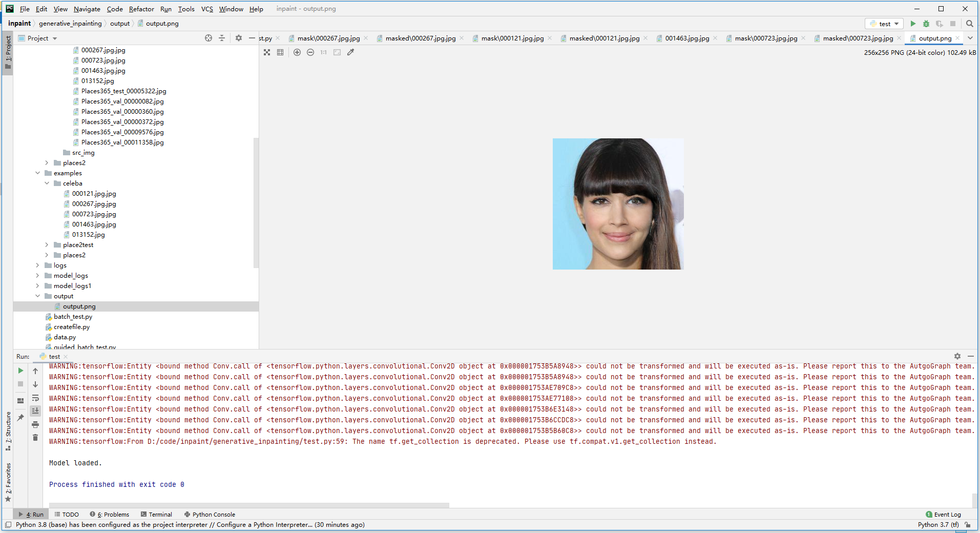
Task: Hide the Run panel with minus icon
Action: 971,356
